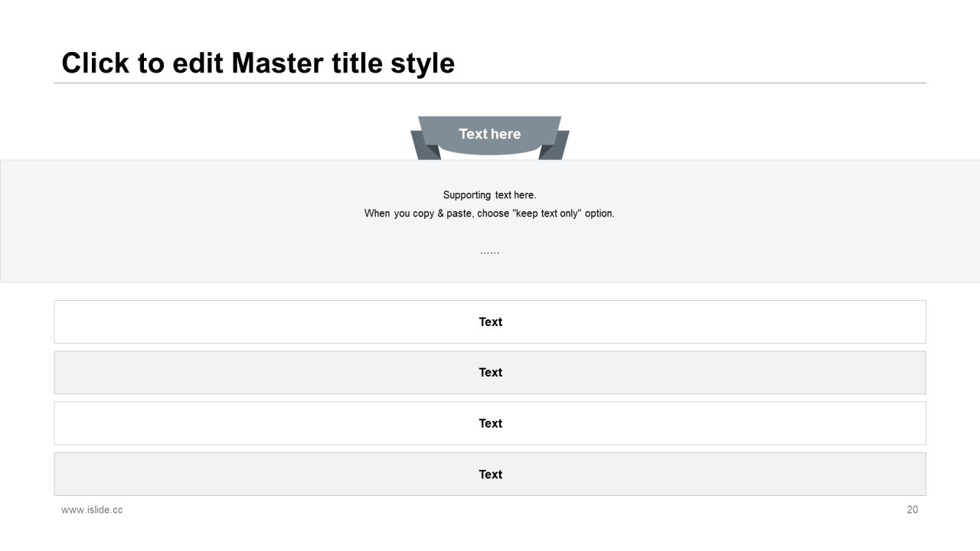Viewport: 980px width, 551px height.
Task: Open the www.islide.cc footer link
Action: (92, 510)
